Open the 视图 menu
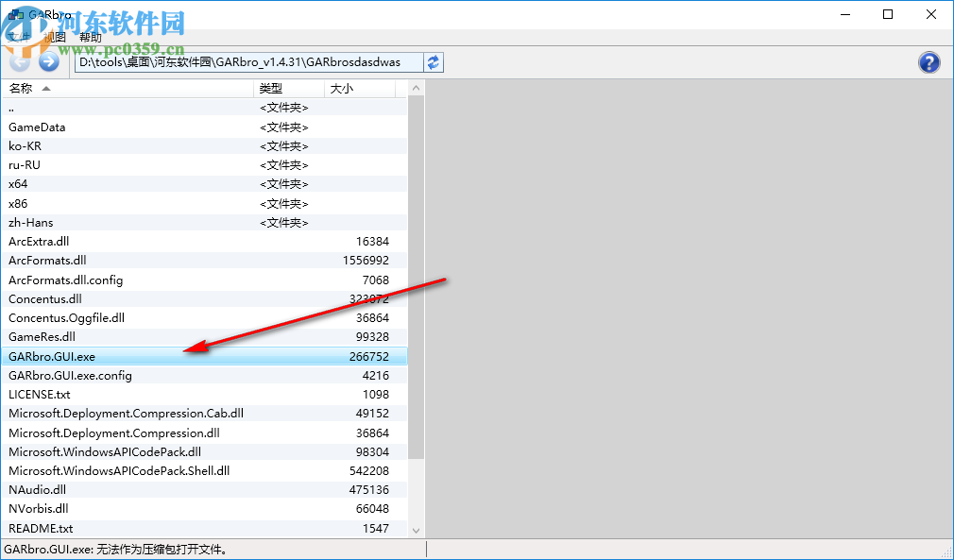The width and height of the screenshot is (954, 560). (55, 37)
